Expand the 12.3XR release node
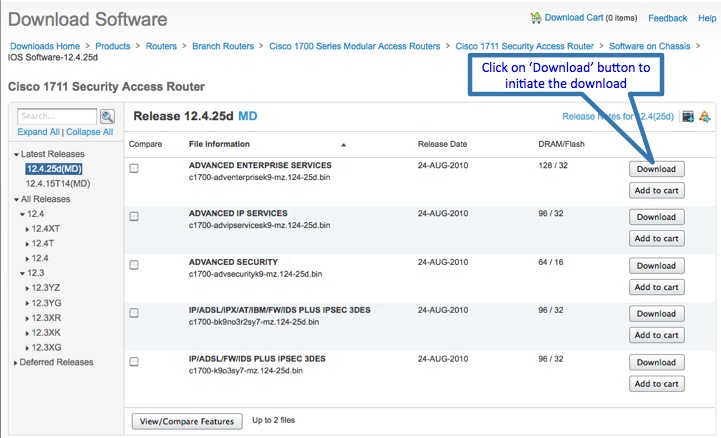721x438 pixels. point(27,318)
